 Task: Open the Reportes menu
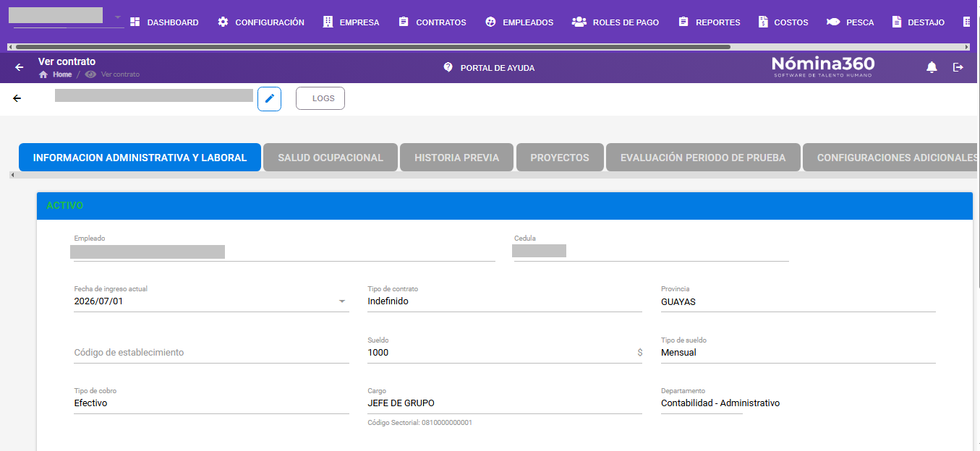(x=709, y=22)
